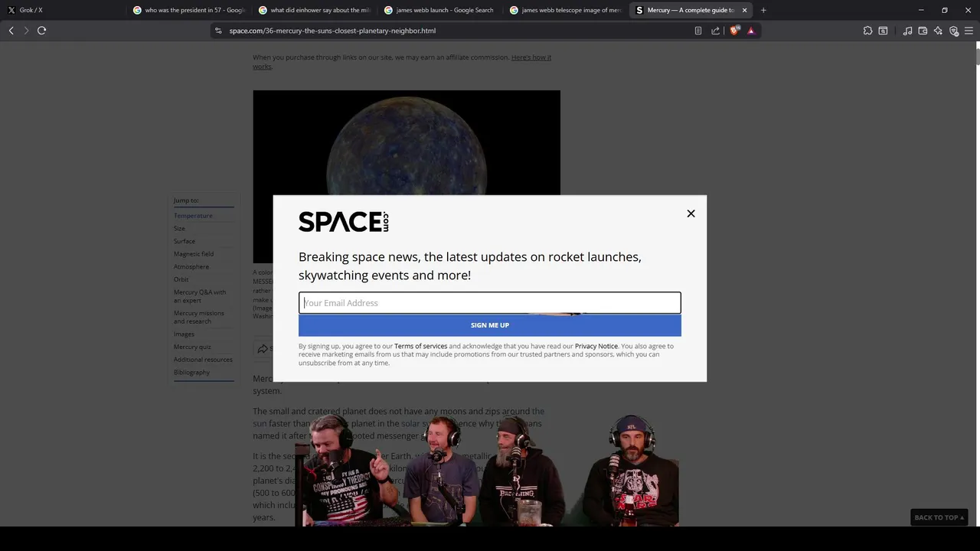Open Leo AI sparkle icon
980x551 pixels.
click(938, 31)
